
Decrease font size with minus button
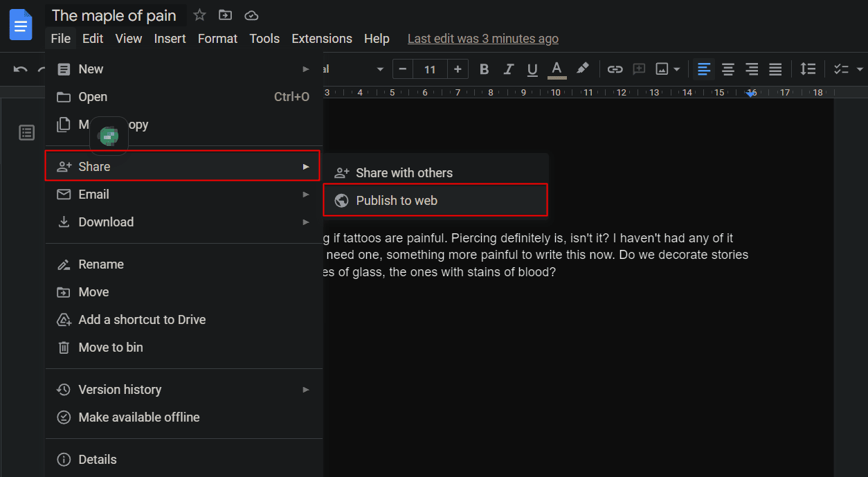[x=402, y=69]
